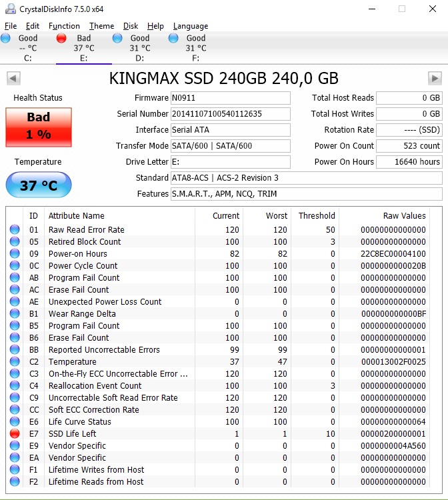The image size is (448, 500).
Task: Open the File menu
Action: tap(11, 26)
